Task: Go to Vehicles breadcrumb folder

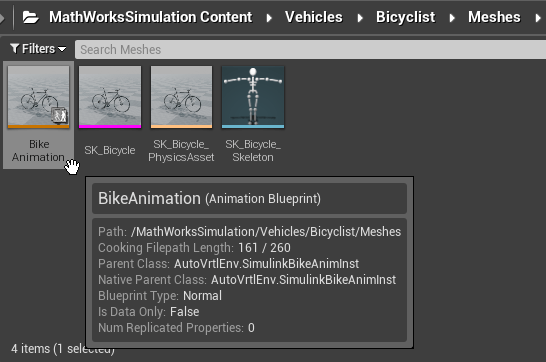Action: point(314,17)
